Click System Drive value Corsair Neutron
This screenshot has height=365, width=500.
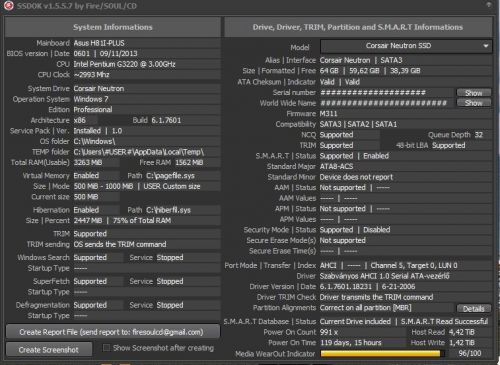tap(99, 89)
